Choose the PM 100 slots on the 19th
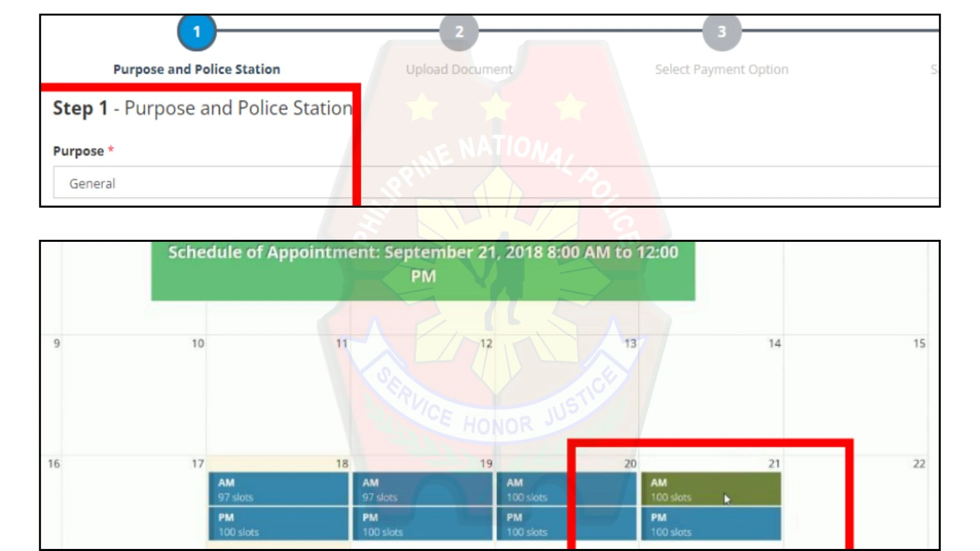The width and height of the screenshot is (980, 551). pyautogui.click(x=423, y=523)
